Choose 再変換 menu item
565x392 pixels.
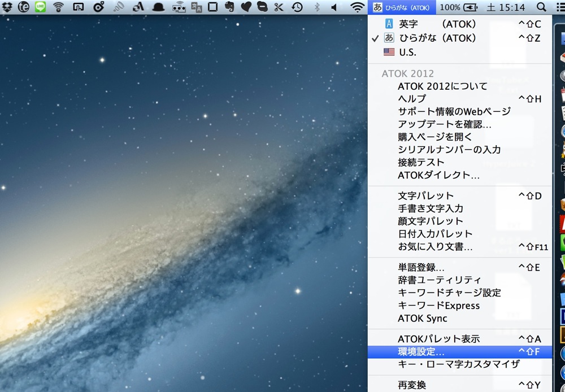click(x=460, y=385)
